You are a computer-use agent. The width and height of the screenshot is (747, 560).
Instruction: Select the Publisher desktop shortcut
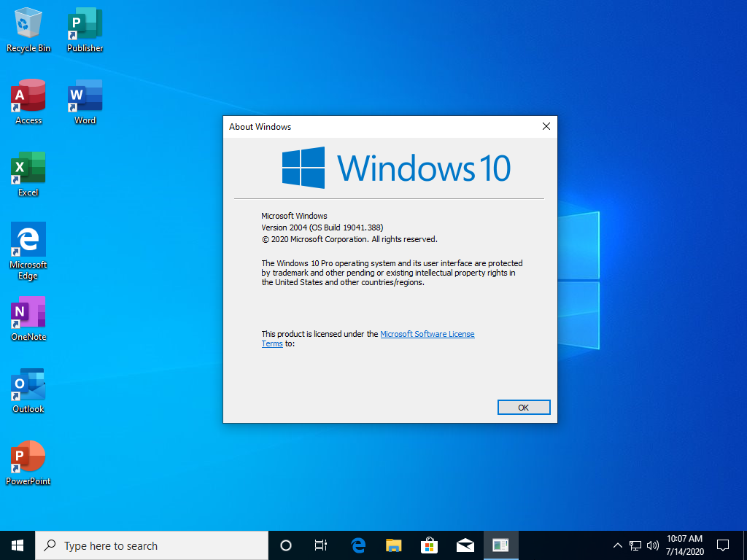click(x=85, y=30)
